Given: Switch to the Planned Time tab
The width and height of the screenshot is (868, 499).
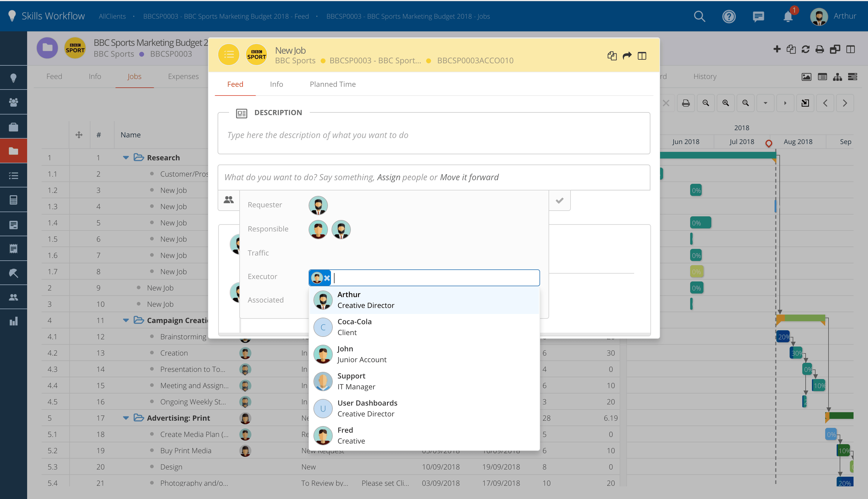Looking at the screenshot, I should (332, 84).
